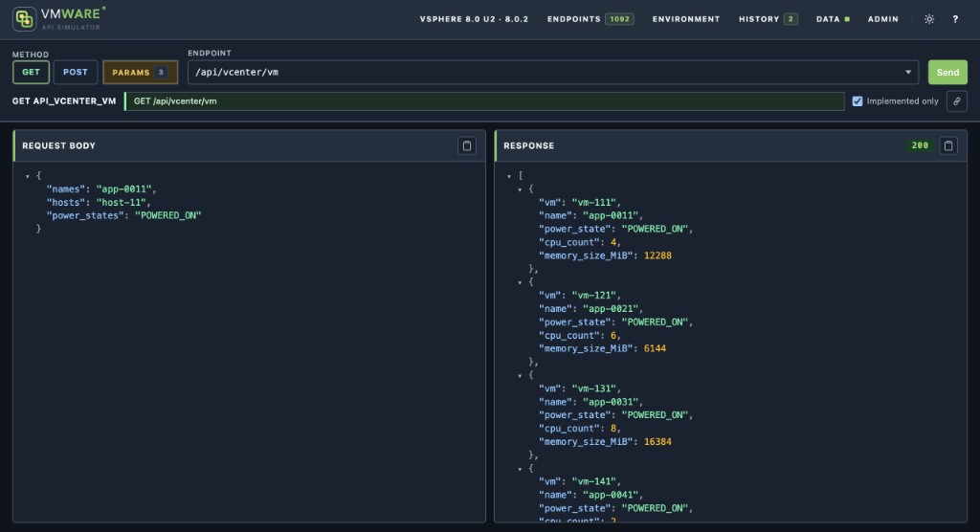
Task: Click the "app-0031" name in response
Action: (x=610, y=402)
